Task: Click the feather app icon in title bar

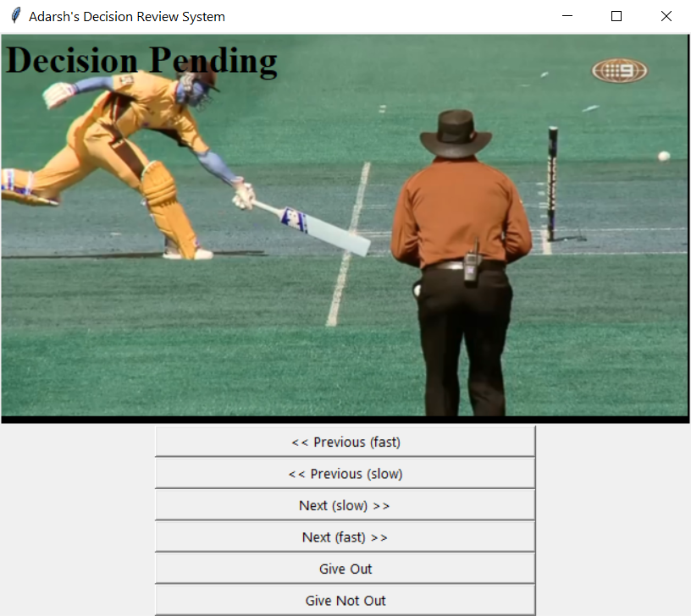Action: point(14,16)
